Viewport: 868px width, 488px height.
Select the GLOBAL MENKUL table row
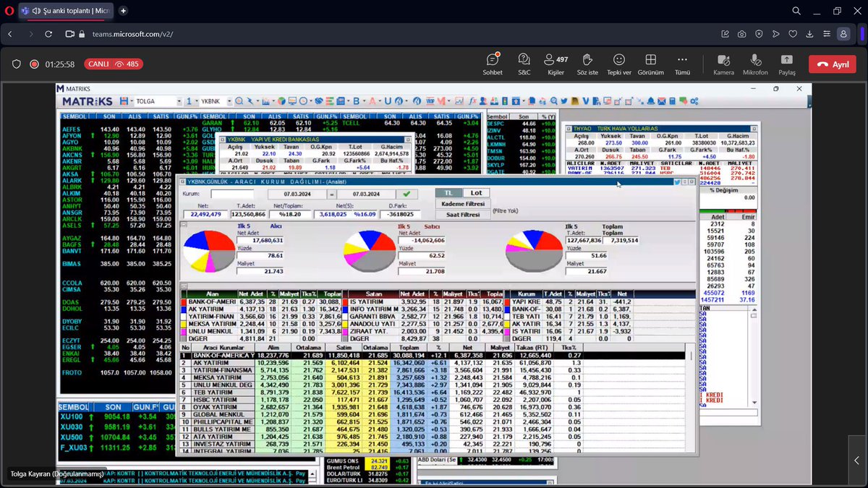coord(432,413)
